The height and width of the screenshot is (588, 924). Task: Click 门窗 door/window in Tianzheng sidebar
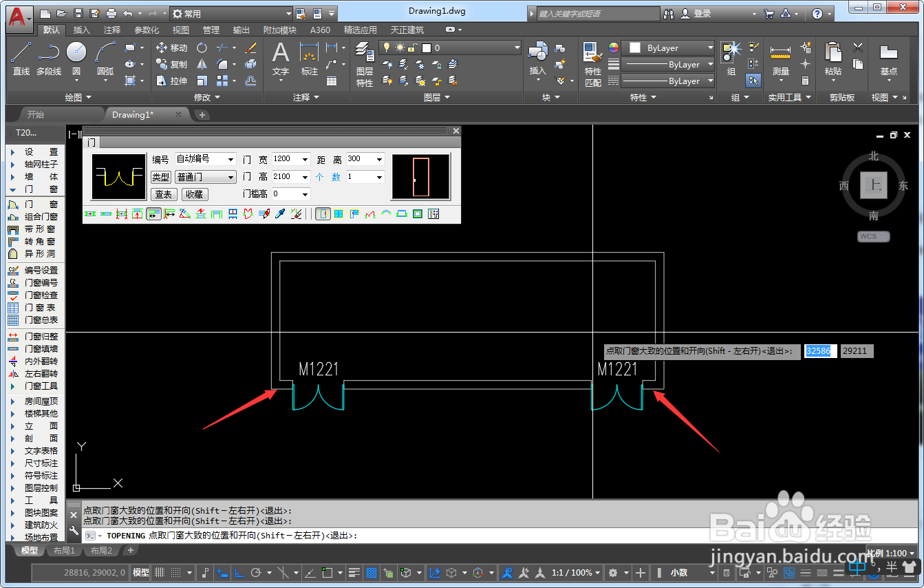34,204
